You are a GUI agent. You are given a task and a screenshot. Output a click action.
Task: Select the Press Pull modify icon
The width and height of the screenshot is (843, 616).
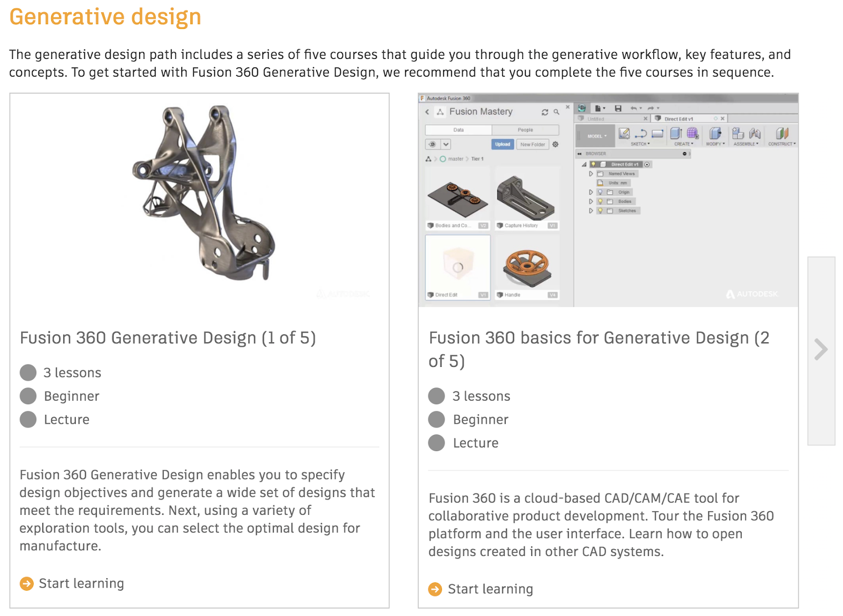coord(715,134)
